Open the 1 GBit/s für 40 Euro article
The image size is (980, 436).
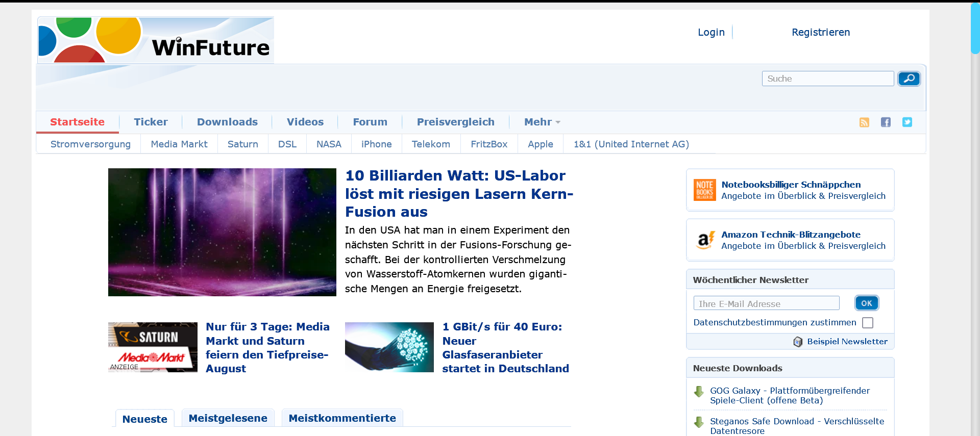(505, 347)
